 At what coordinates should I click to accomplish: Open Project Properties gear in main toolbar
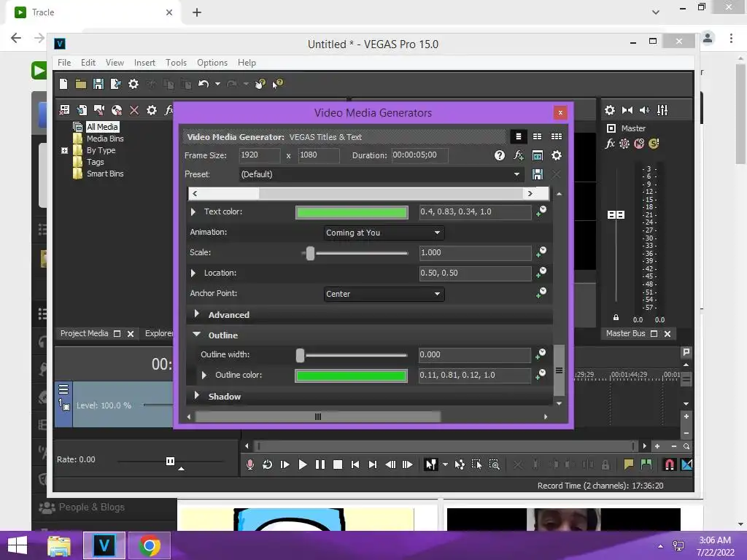click(133, 84)
